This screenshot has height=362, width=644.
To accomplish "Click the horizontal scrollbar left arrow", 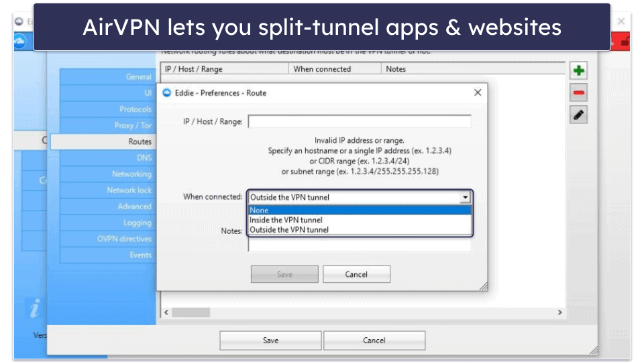I will coord(166,312).
